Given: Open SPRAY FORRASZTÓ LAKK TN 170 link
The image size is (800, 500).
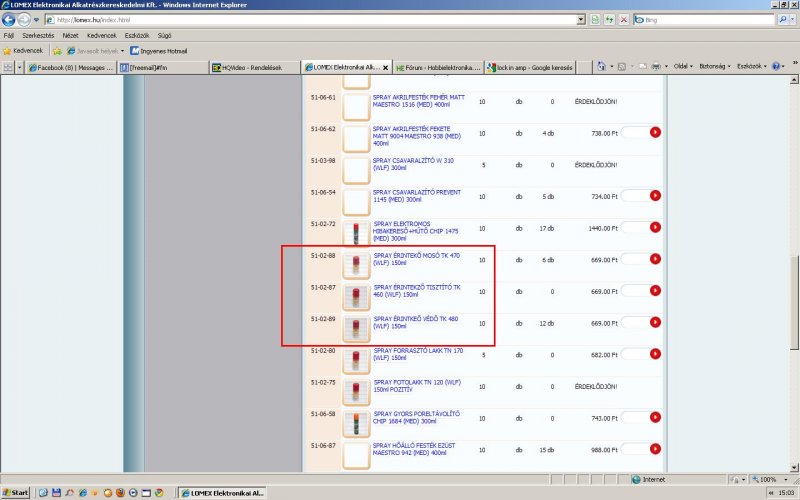Looking at the screenshot, I should [418, 354].
